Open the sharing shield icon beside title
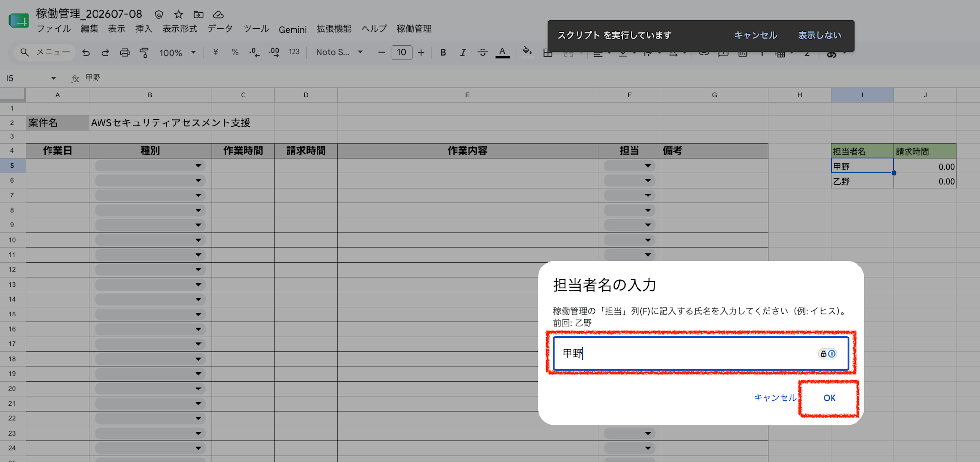This screenshot has width=980, height=462. click(159, 14)
